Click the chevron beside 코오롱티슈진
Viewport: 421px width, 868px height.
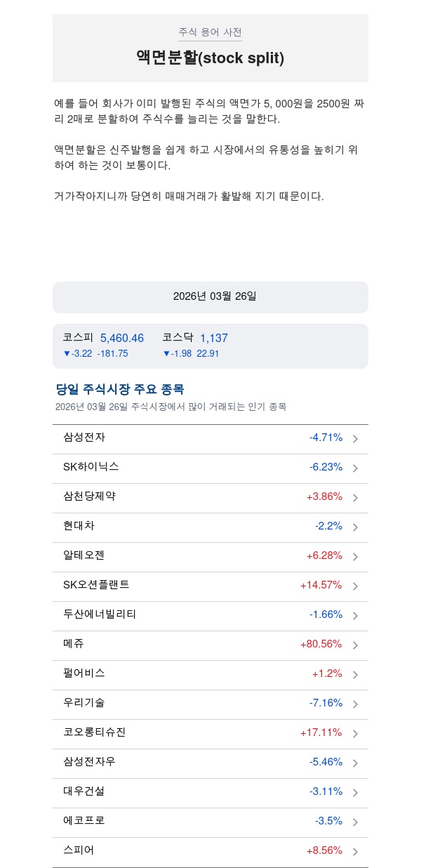pos(355,734)
